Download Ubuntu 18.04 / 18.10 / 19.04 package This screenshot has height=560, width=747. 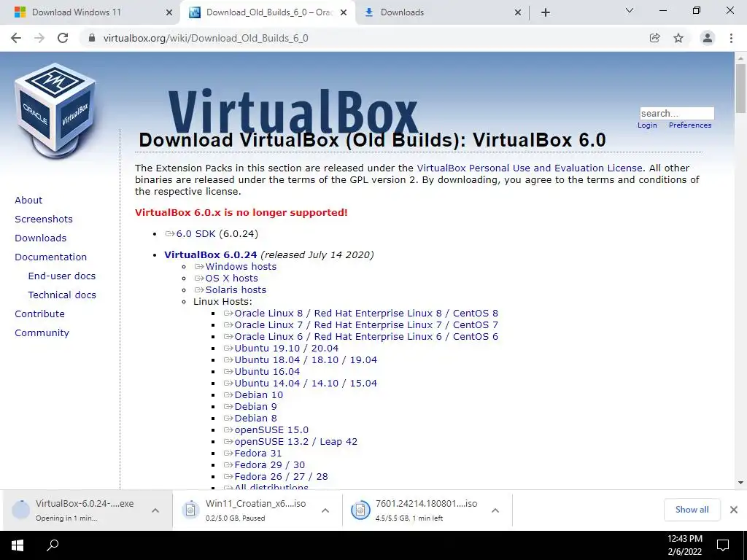pyautogui.click(x=301, y=360)
